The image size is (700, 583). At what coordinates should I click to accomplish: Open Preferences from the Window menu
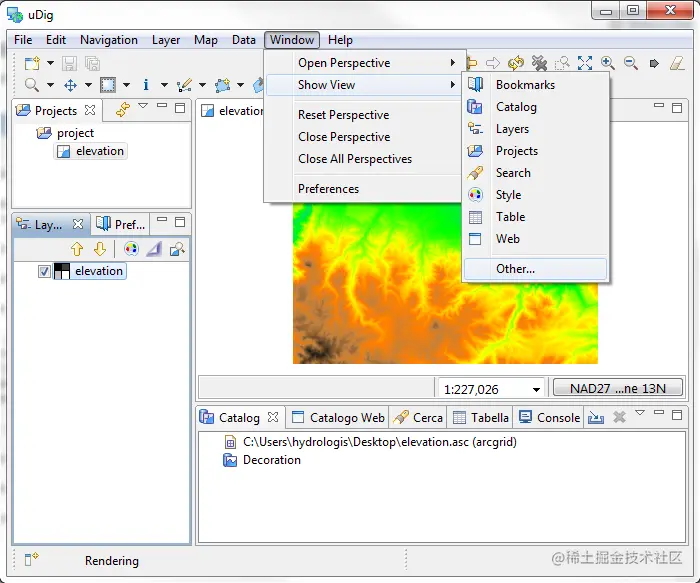pos(364,189)
